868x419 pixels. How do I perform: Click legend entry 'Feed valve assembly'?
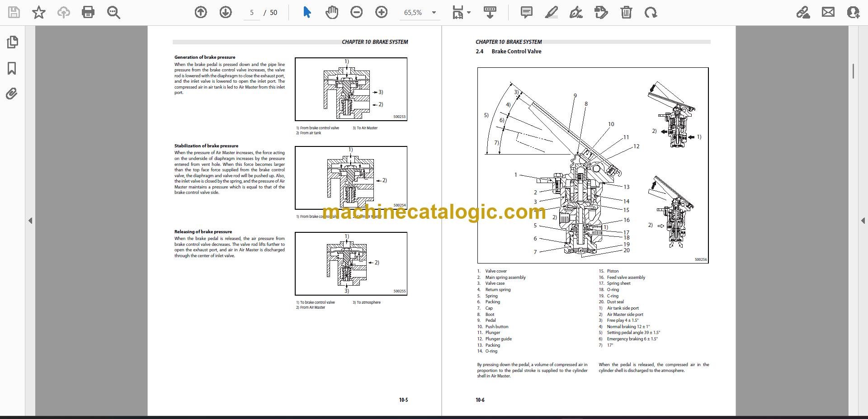pos(626,278)
